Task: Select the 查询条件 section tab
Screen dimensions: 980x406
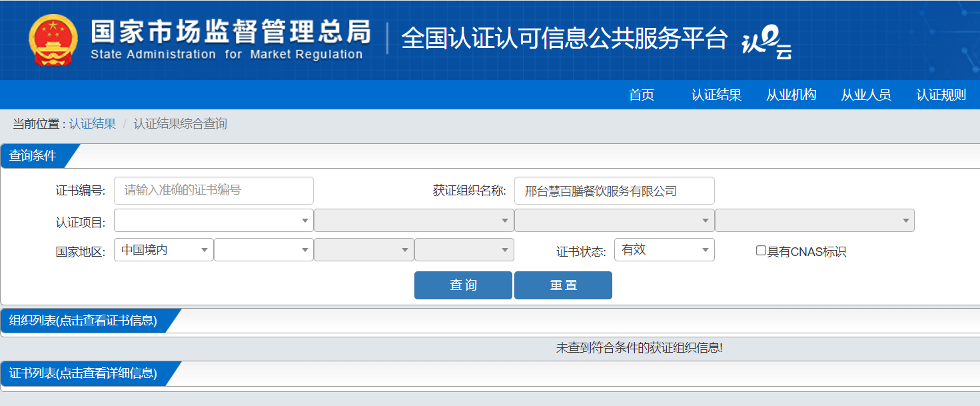Action: (33, 156)
